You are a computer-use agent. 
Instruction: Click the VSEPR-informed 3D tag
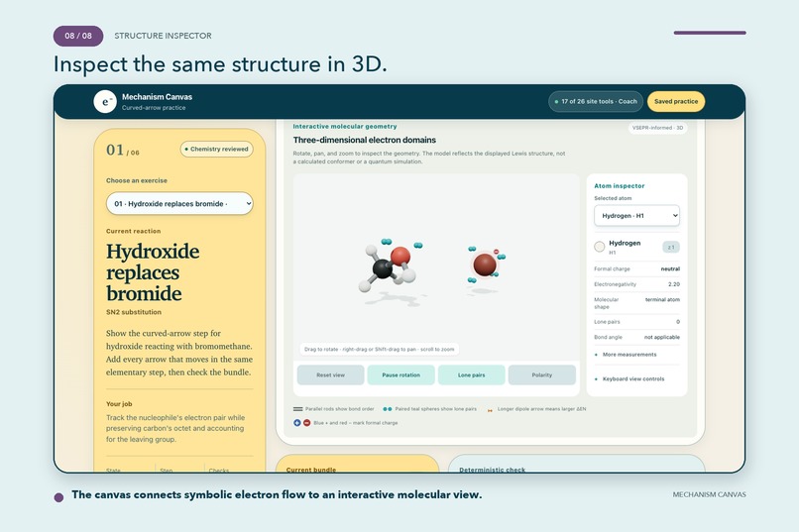coord(657,128)
